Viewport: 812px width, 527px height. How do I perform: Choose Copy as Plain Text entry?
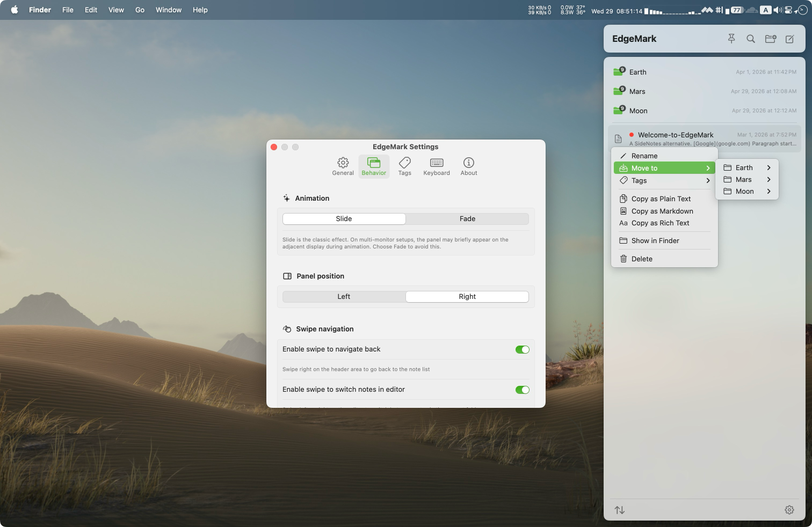pos(664,199)
